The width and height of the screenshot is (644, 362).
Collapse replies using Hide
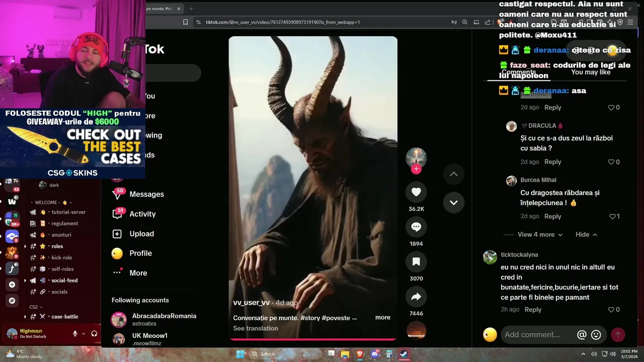586,234
